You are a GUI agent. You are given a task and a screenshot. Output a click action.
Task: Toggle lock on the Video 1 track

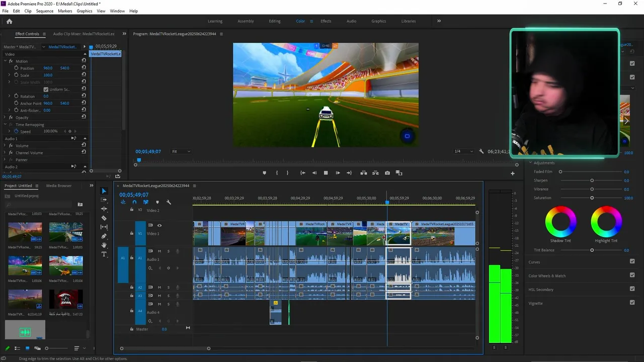point(132,233)
